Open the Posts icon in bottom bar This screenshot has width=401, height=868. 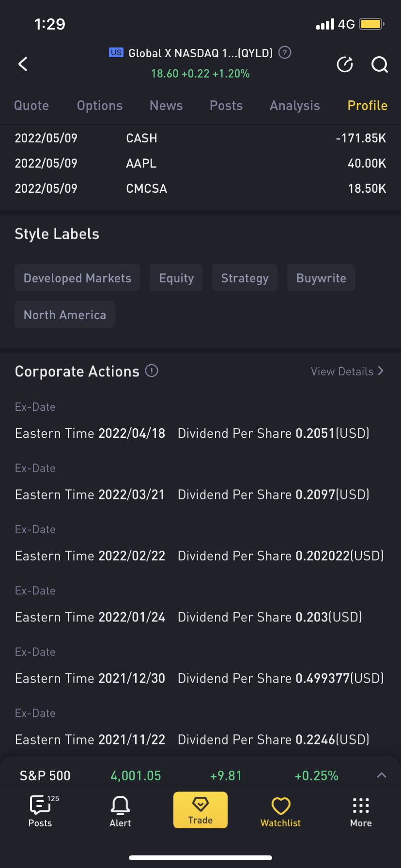[x=40, y=810]
